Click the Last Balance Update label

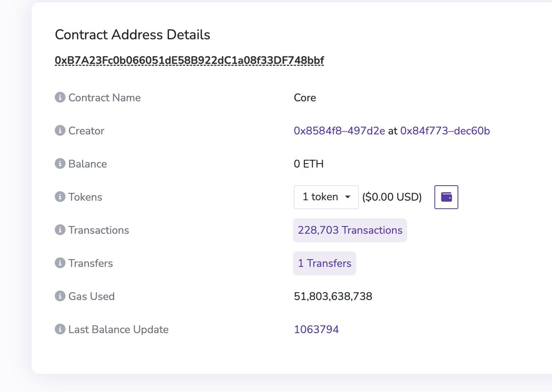click(118, 330)
